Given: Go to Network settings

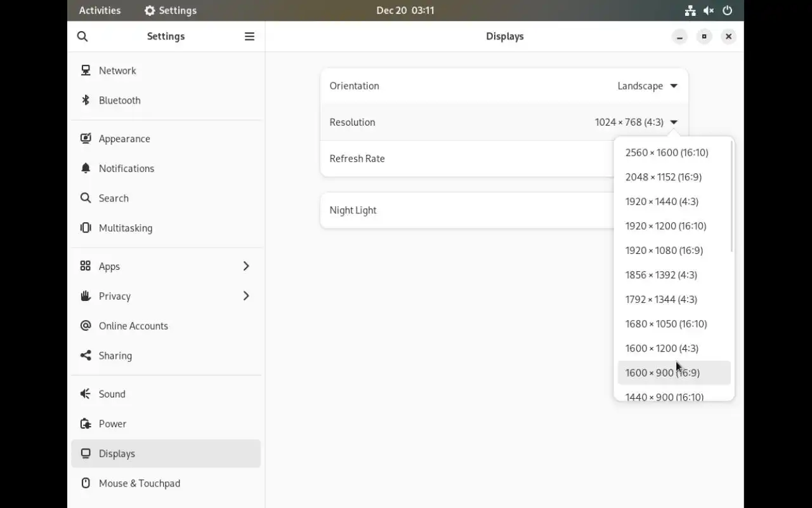Looking at the screenshot, I should coord(166,70).
